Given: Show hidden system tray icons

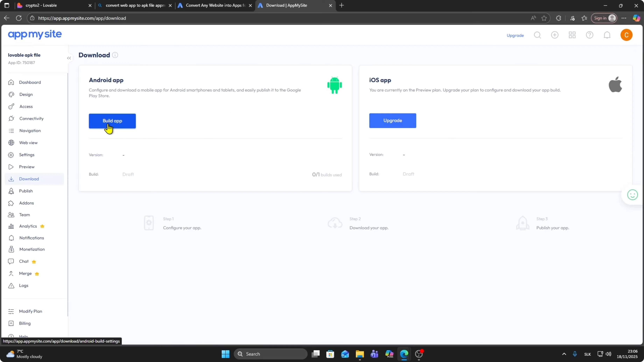Looking at the screenshot, I should point(564,354).
